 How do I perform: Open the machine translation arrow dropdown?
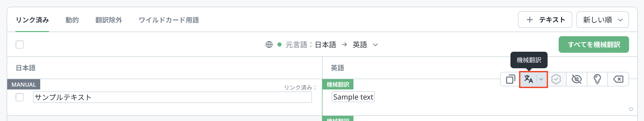541,79
